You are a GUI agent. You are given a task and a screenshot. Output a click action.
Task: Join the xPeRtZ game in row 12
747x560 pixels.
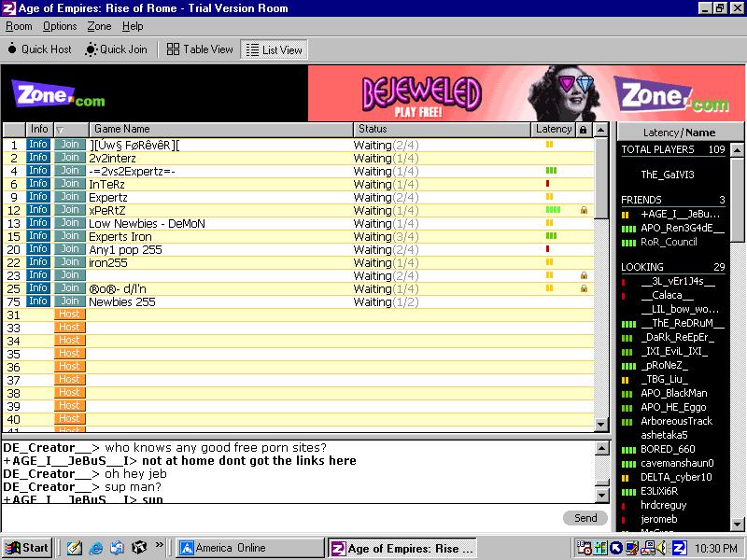pyautogui.click(x=69, y=210)
